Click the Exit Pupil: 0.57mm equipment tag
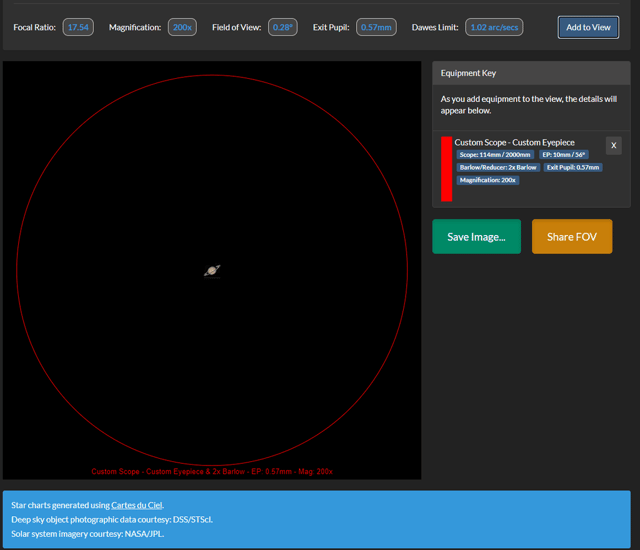The width and height of the screenshot is (640, 550). click(x=573, y=167)
